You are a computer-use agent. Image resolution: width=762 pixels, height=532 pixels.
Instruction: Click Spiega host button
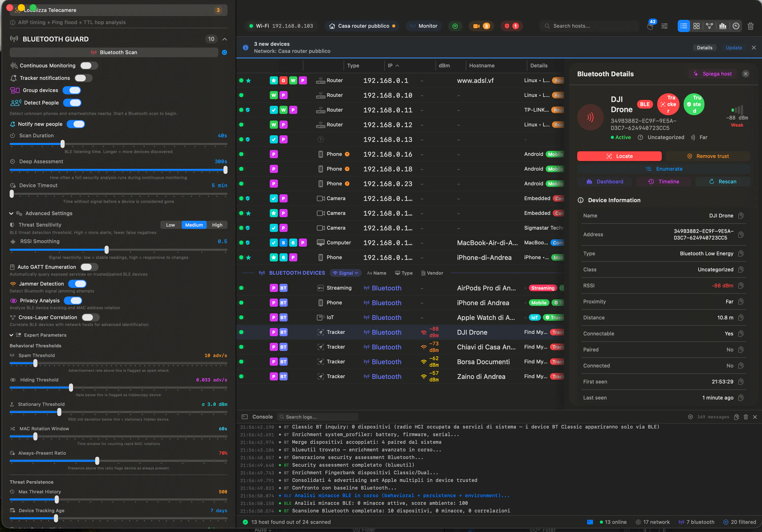[x=713, y=74]
